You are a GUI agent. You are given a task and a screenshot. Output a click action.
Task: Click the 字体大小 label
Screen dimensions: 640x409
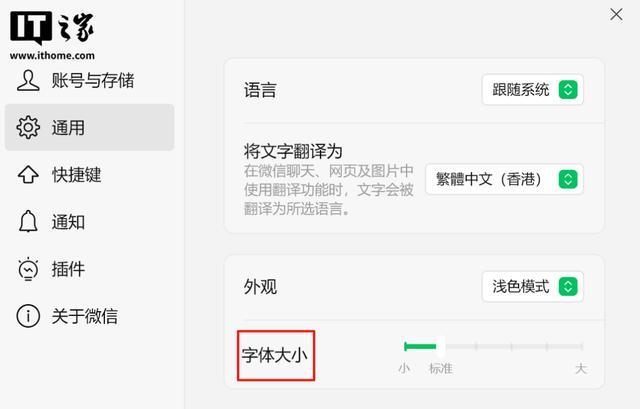[x=274, y=355]
